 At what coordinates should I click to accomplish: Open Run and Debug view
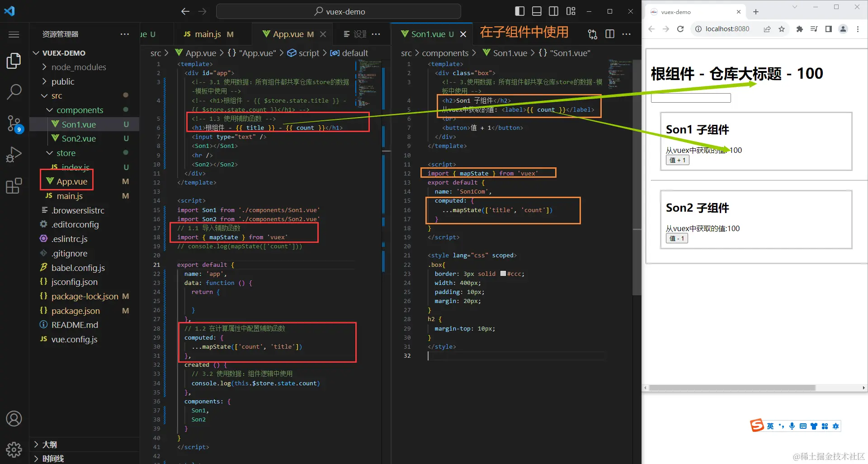14,155
